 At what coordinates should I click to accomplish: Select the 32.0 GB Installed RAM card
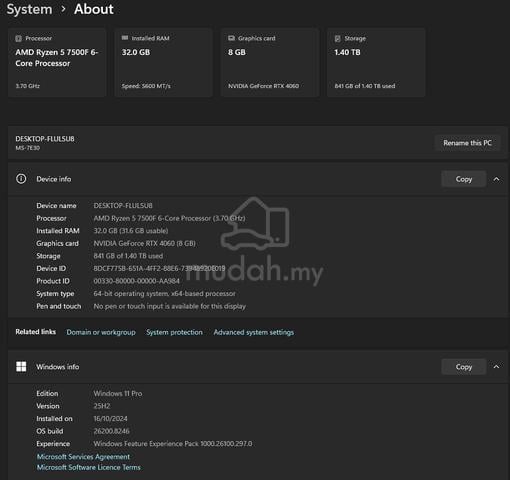tap(163, 62)
